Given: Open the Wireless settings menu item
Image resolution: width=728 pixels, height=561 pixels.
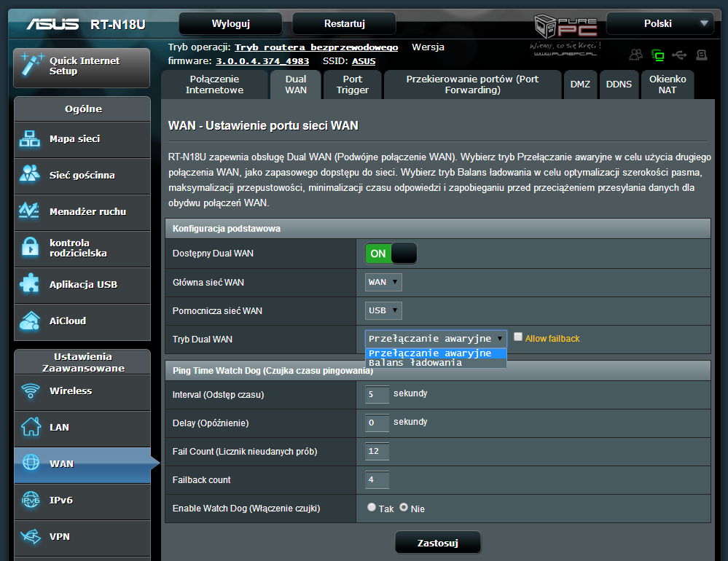Looking at the screenshot, I should (82, 392).
